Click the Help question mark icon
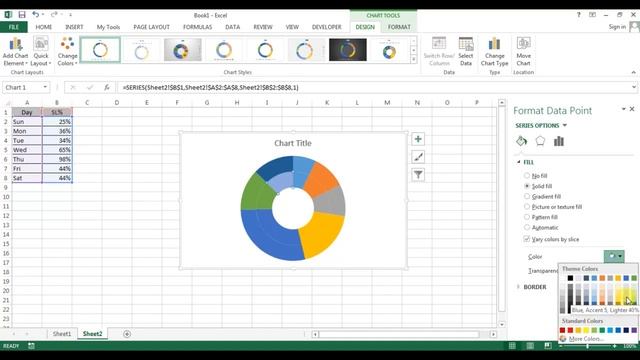Screen dimensions: 640x360 point(578,15)
